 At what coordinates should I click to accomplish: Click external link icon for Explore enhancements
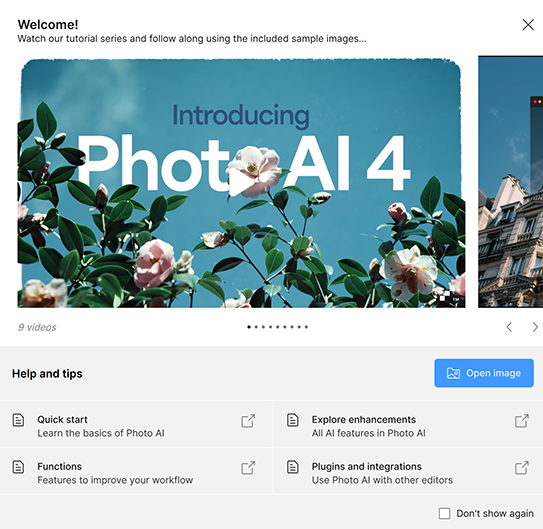pos(522,421)
